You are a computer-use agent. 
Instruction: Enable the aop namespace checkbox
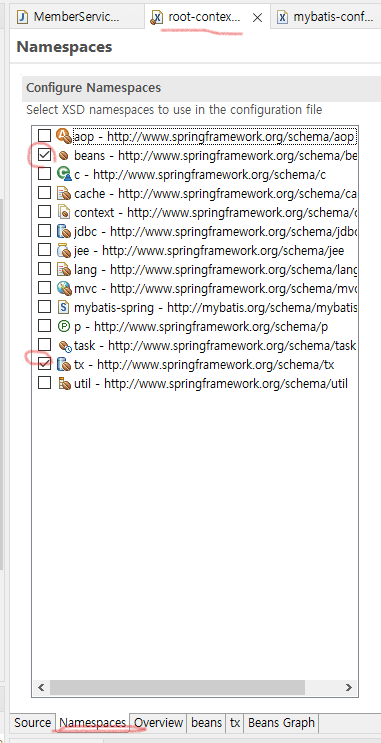coord(44,136)
